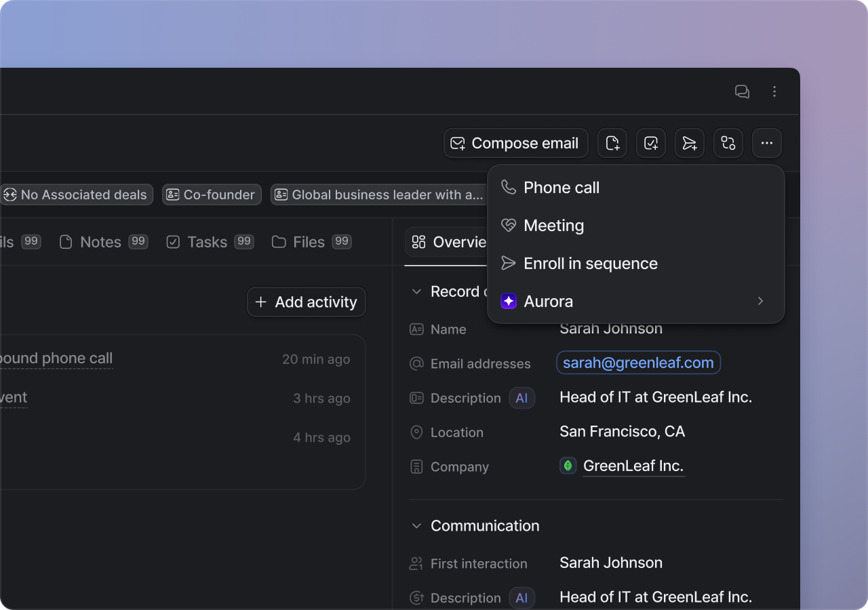Click the GreenLeaf leaf logo icon
868x610 pixels.
pyautogui.click(x=568, y=466)
